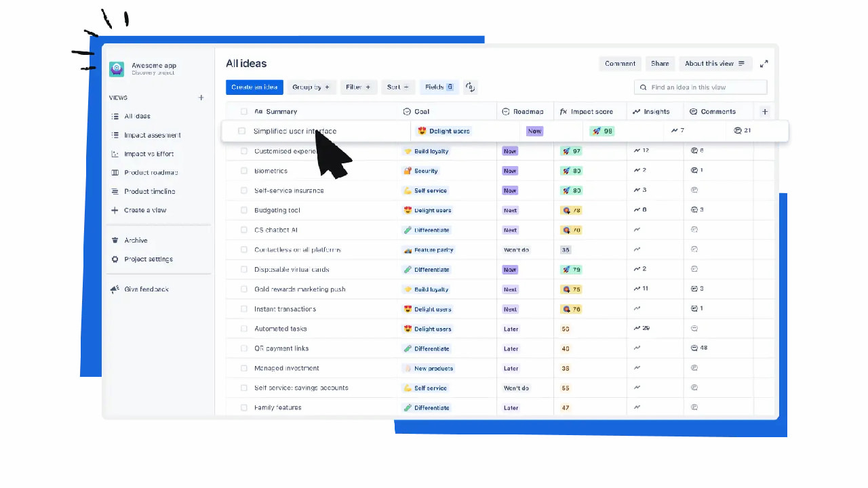The width and height of the screenshot is (868, 488).
Task: Open the Archive section
Action: [136, 240]
